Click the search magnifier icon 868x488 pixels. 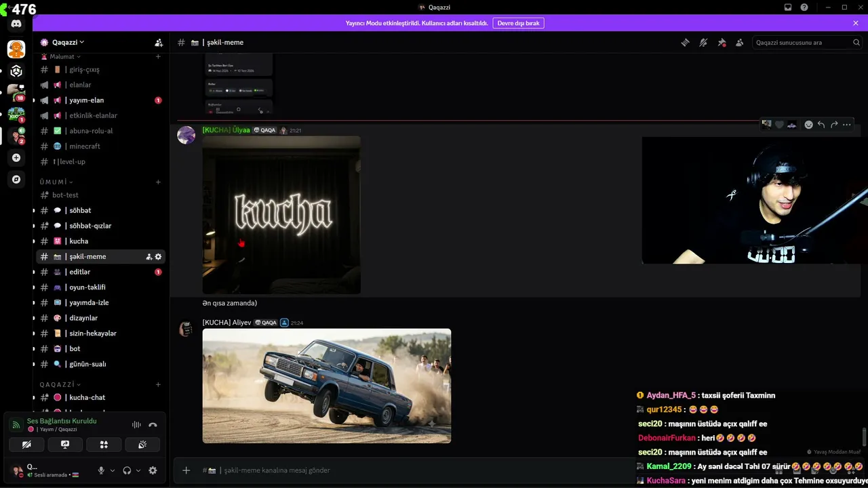click(856, 42)
